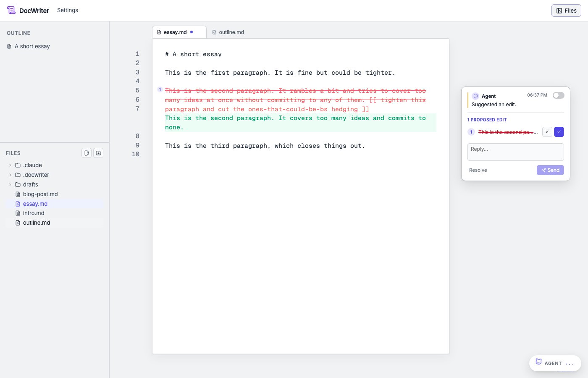Click the proposed edit preview text
Image resolution: width=588 pixels, height=378 pixels.
508,132
